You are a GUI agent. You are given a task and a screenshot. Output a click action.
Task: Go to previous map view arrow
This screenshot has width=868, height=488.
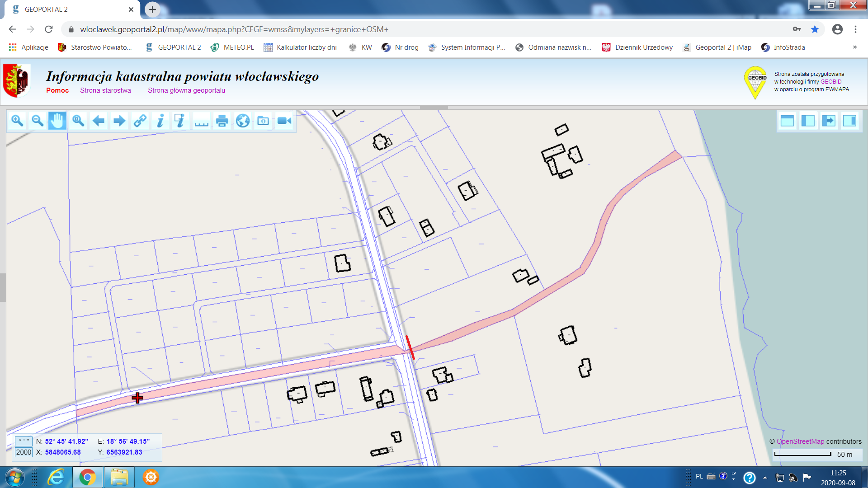99,121
